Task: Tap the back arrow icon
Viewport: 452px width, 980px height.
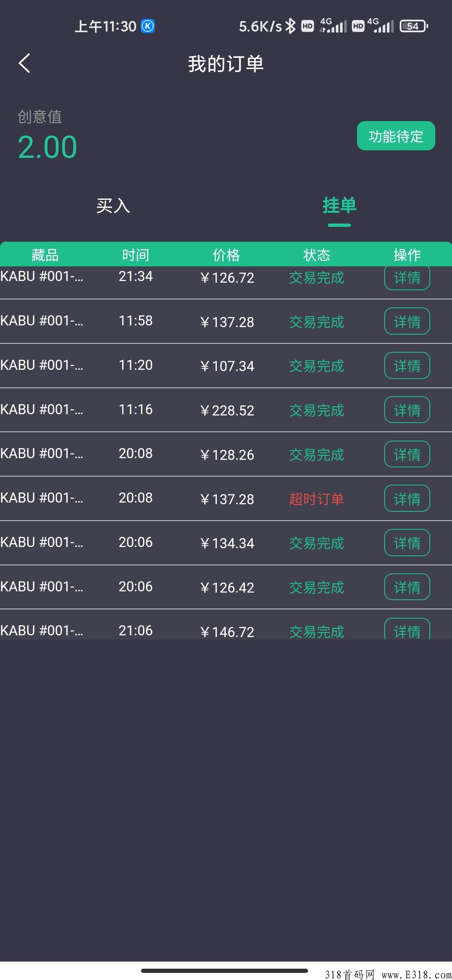Action: tap(25, 63)
